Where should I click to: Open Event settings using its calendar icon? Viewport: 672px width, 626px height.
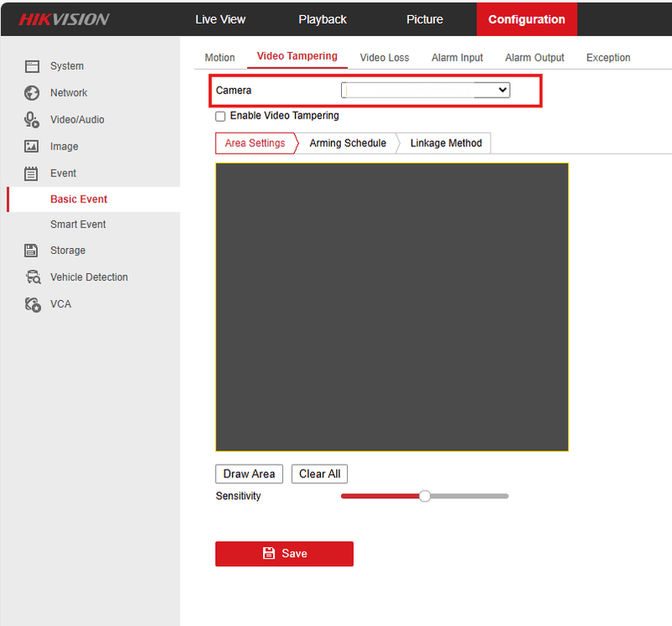32,173
